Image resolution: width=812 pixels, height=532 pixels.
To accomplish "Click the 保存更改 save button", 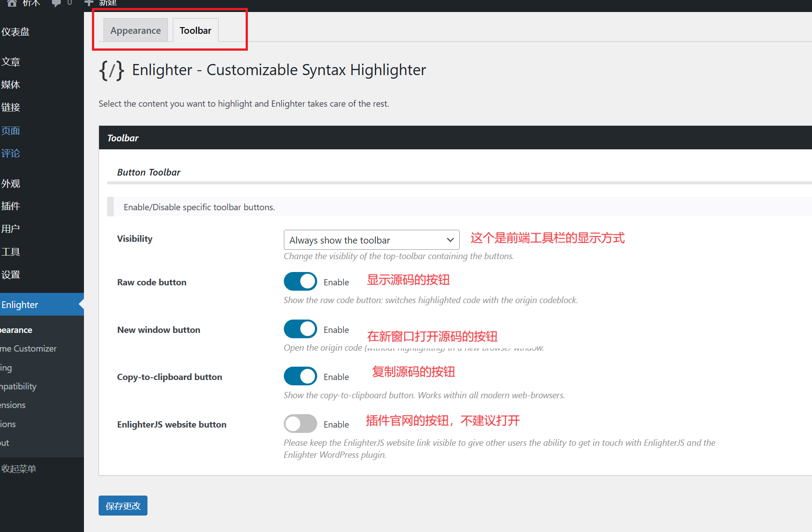I will [123, 506].
